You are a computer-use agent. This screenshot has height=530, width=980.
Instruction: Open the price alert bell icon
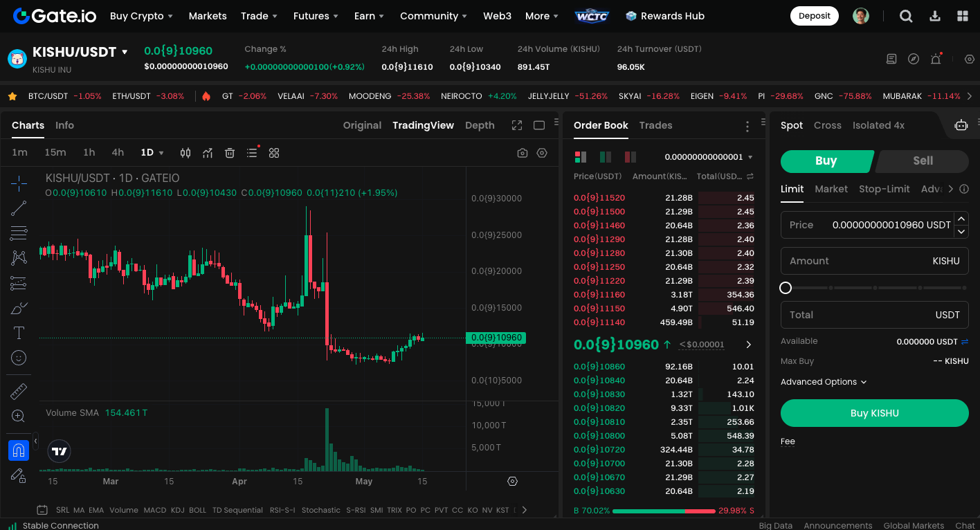point(936,59)
